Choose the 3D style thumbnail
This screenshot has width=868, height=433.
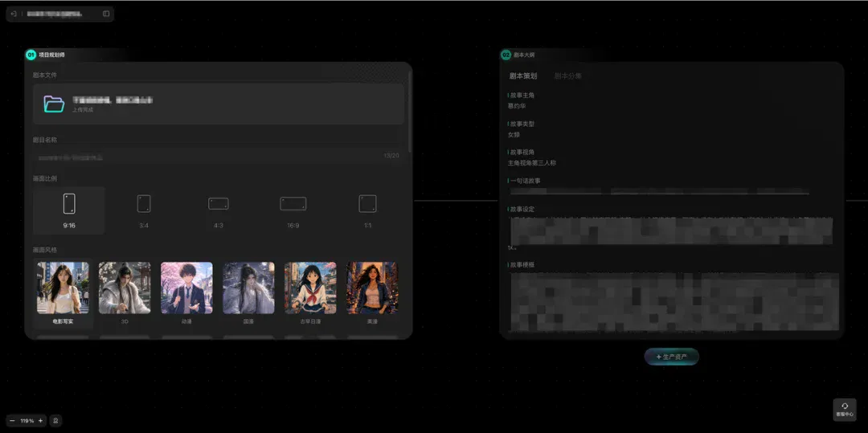point(125,288)
